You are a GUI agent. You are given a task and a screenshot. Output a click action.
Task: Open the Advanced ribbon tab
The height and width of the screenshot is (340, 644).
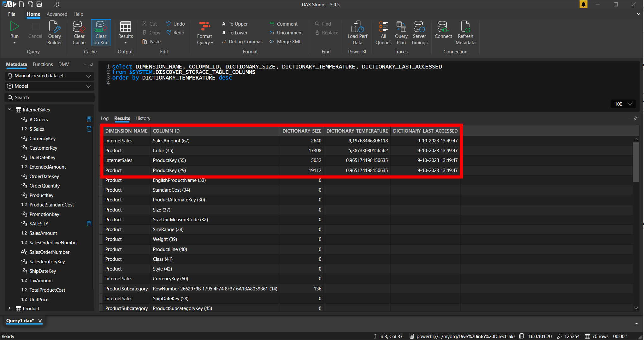click(x=57, y=14)
